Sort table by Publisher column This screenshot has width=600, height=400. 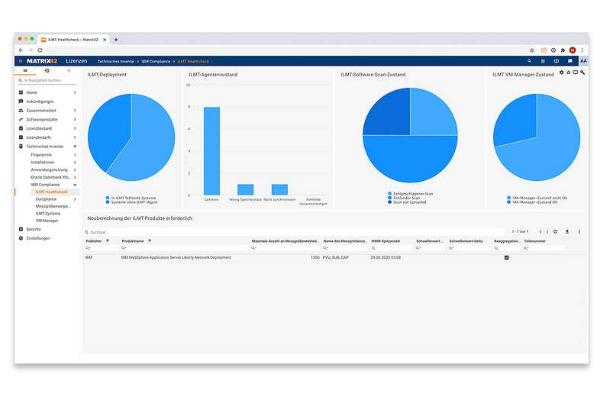pyautogui.click(x=94, y=241)
